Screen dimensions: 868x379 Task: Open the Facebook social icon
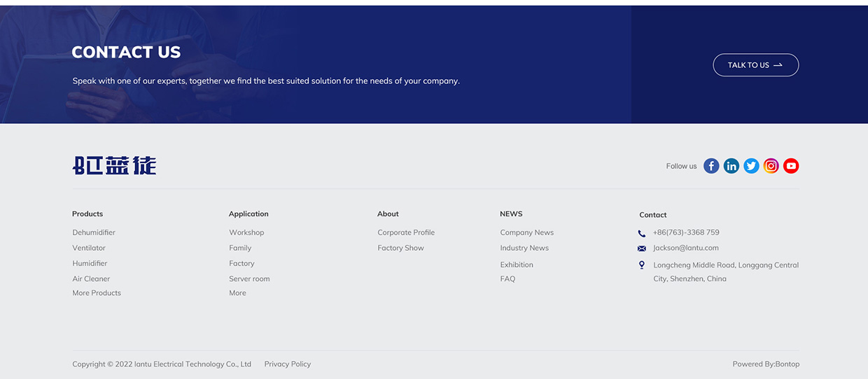point(711,166)
